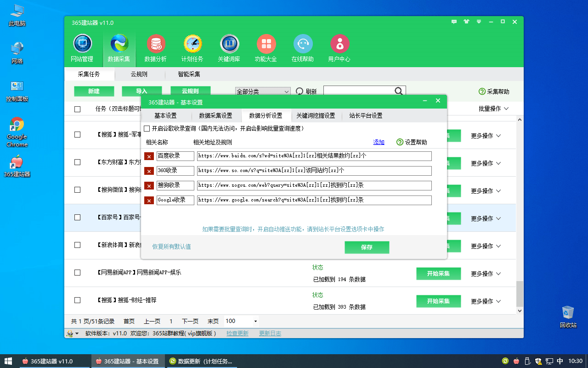588x368 pixels.
Task: Open 关键词库 toolbar icon
Action: (229, 48)
